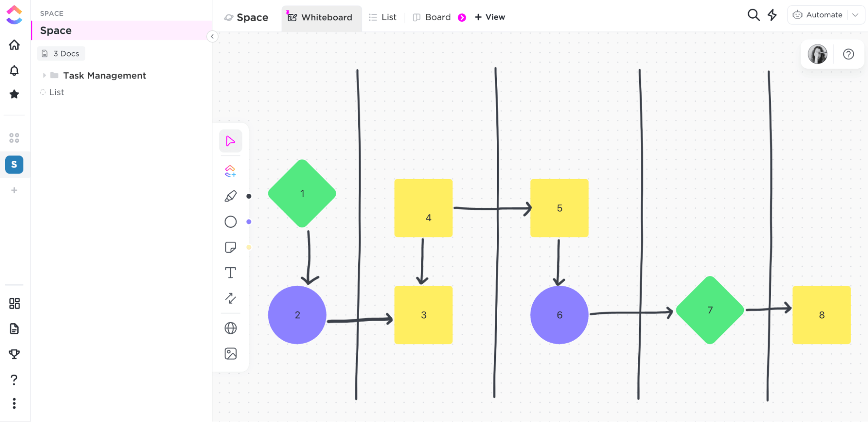868x422 pixels.
Task: Select the yellow square labeled 3
Action: pyautogui.click(x=424, y=315)
